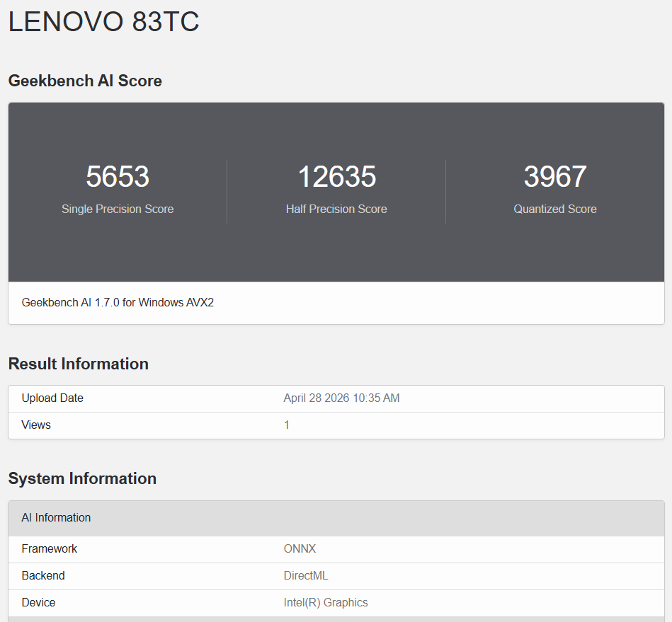672x622 pixels.
Task: Click the quantized score 3967
Action: point(555,176)
